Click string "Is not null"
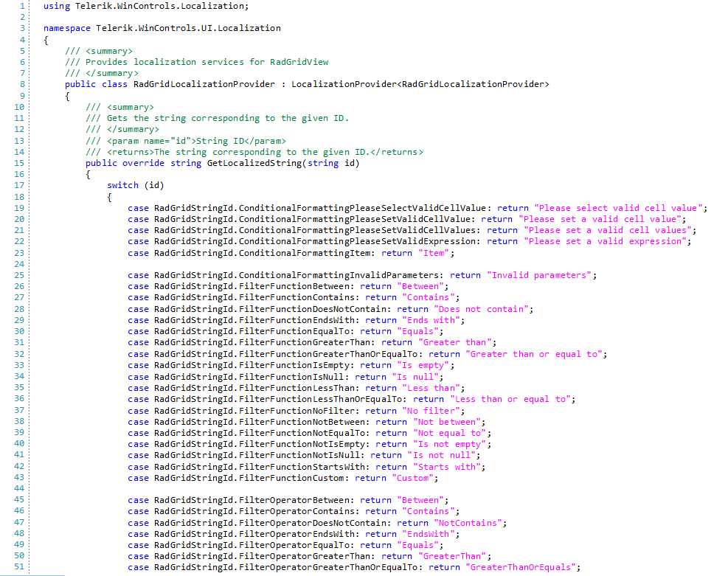The image size is (728, 576). (442, 455)
